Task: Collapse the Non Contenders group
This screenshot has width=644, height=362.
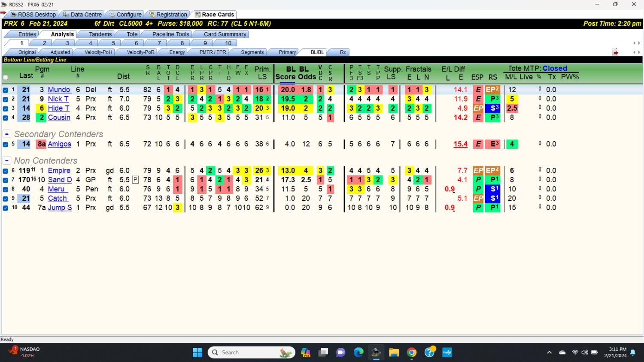Action: click(7, 161)
